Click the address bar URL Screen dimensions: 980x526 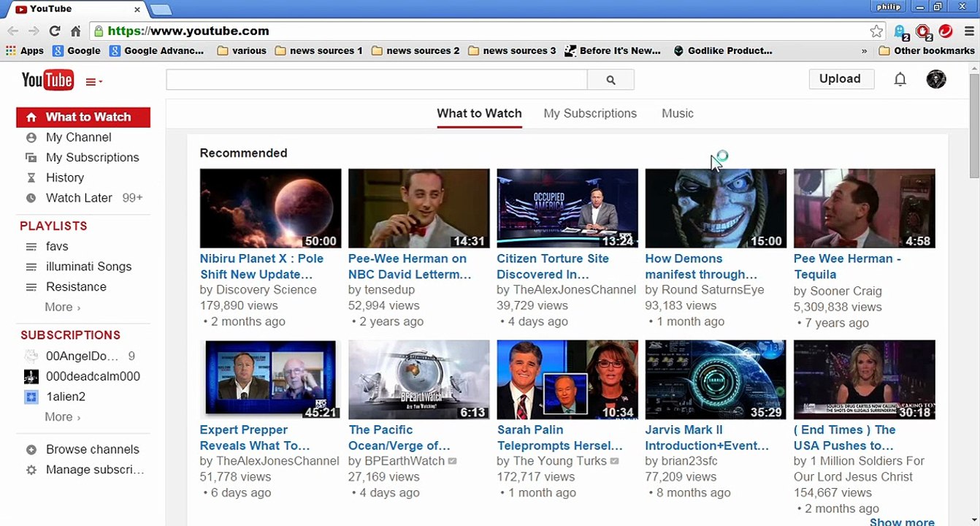click(x=188, y=31)
